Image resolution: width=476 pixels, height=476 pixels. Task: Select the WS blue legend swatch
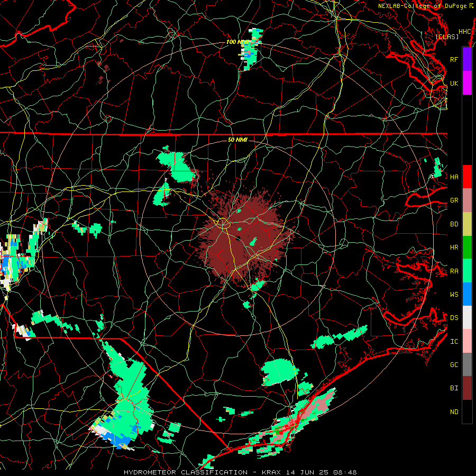coord(467,294)
